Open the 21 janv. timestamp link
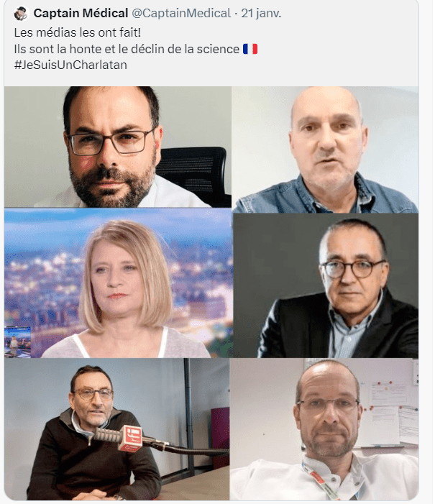This screenshot has height=504, width=435. click(x=261, y=13)
